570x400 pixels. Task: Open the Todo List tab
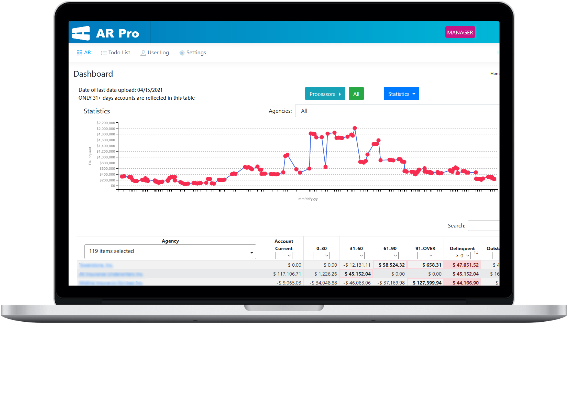(x=115, y=52)
